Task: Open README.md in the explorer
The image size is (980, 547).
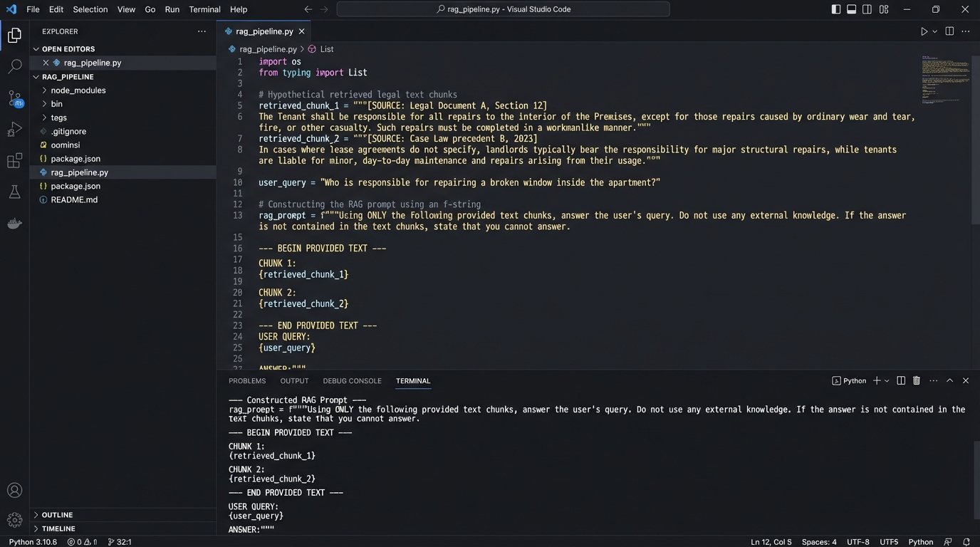Action: tap(74, 199)
